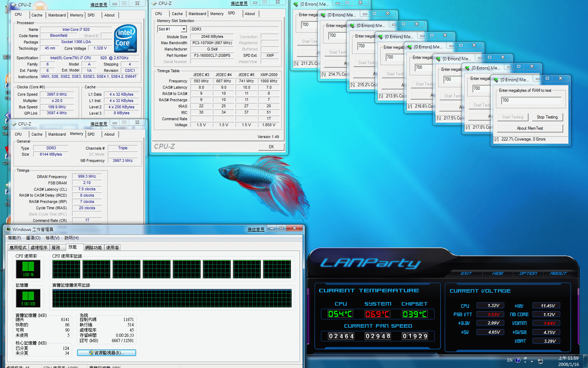588x368 pixels.
Task: Click the About MemTest button
Action: pyautogui.click(x=530, y=128)
